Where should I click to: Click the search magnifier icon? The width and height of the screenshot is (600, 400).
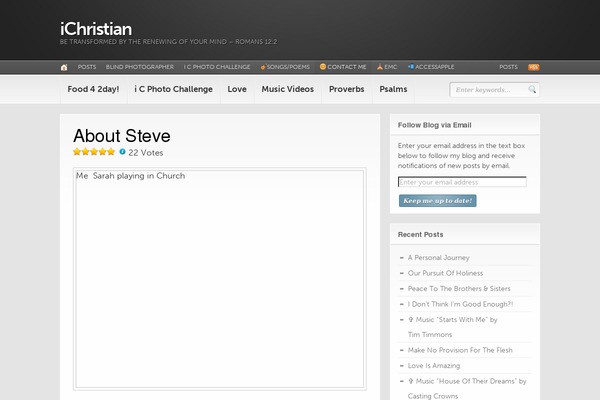coord(532,89)
